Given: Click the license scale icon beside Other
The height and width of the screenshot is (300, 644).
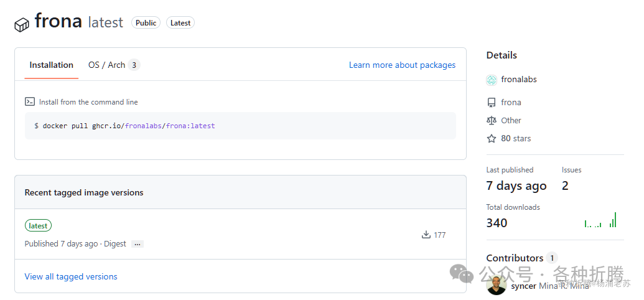Looking at the screenshot, I should point(491,120).
